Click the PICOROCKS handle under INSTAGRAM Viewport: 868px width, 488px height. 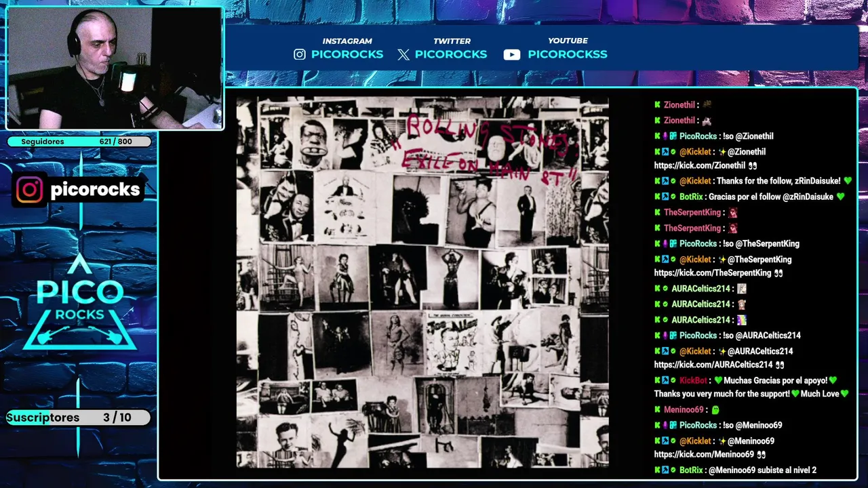click(347, 54)
